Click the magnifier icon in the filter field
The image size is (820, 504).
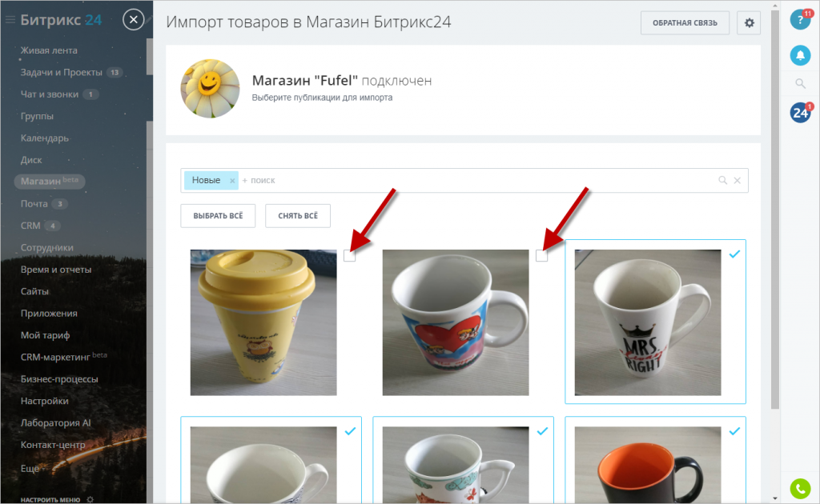tap(723, 180)
